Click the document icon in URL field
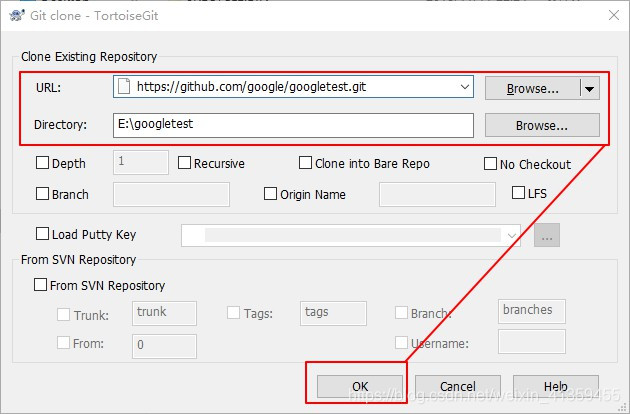Viewport: 630px width, 414px height. click(124, 86)
